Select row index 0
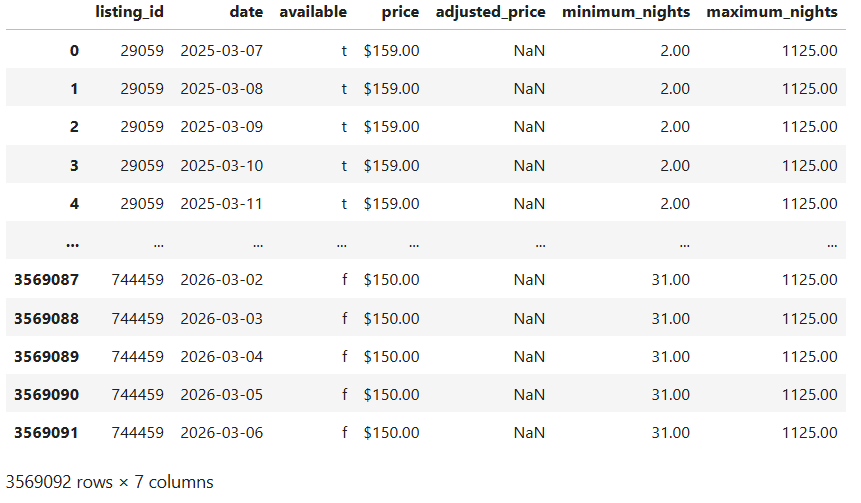Viewport: 861px width, 503px height. [x=74, y=50]
